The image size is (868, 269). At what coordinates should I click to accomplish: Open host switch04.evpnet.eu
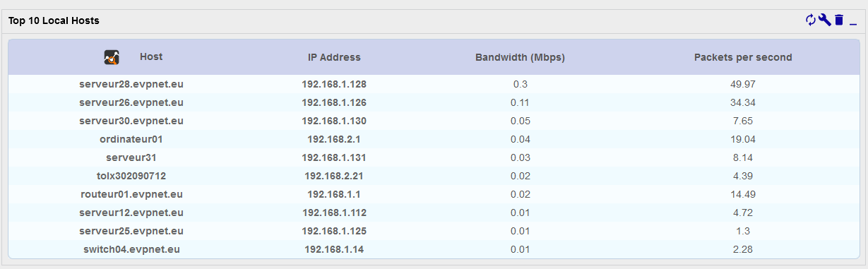point(131,249)
